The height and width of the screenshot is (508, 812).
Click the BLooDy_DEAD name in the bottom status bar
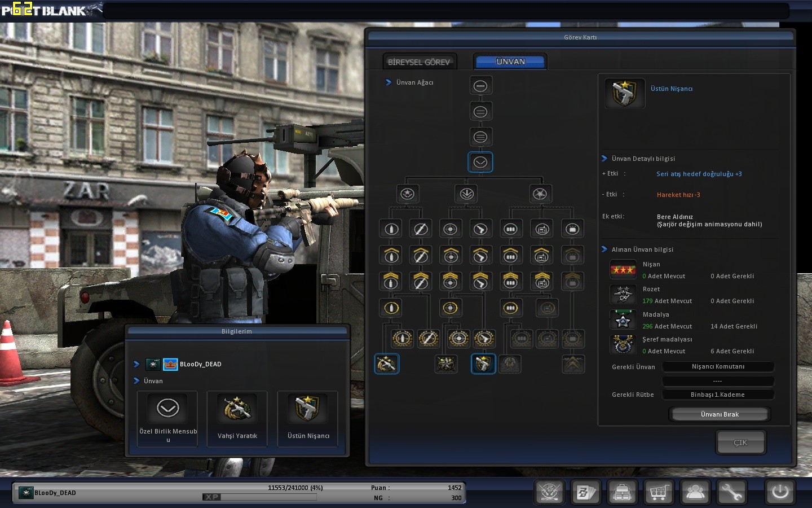[x=55, y=493]
